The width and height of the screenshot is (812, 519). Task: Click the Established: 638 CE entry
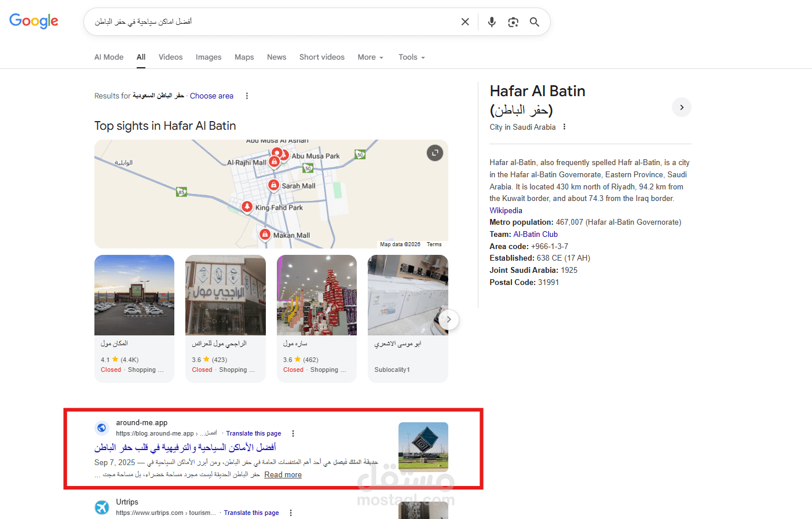540,258
